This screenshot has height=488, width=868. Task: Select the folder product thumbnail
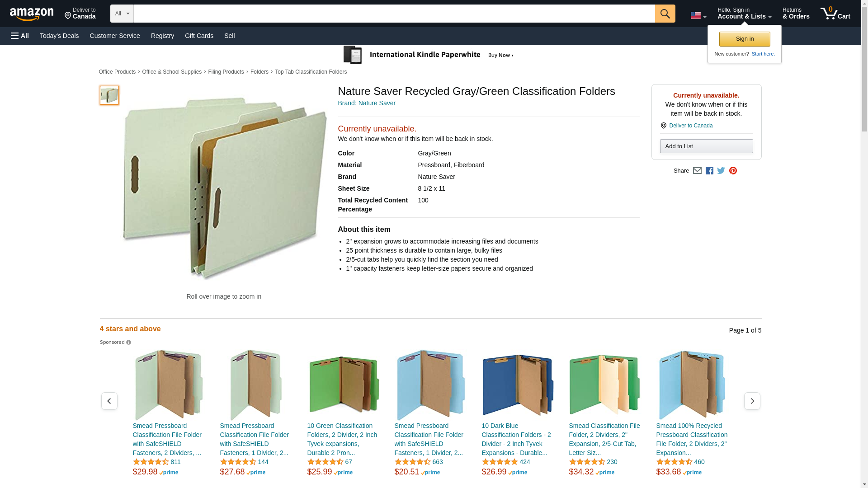(109, 95)
